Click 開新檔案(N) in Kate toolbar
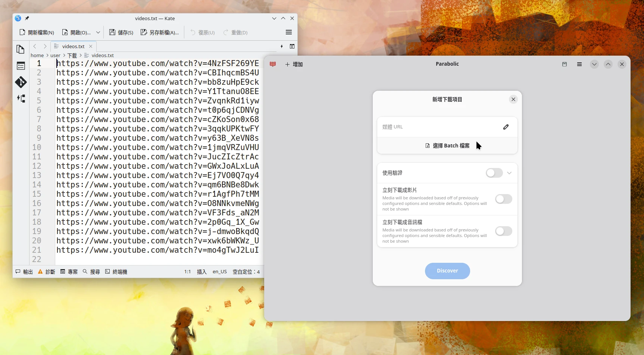 37,32
